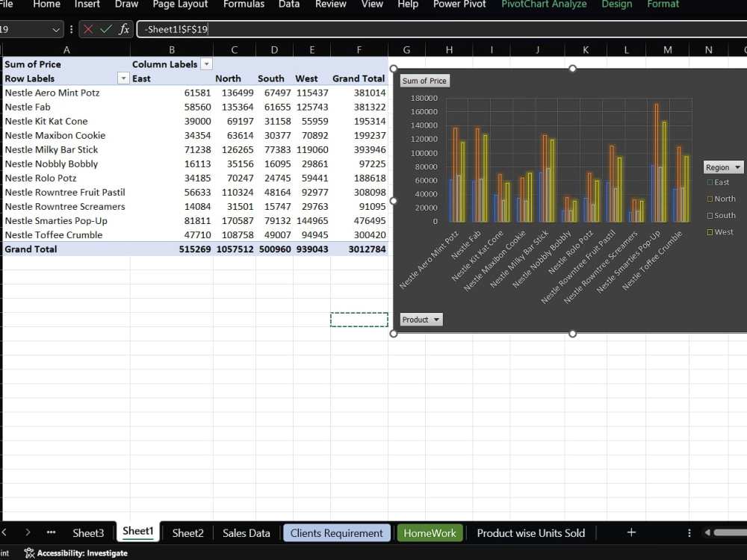747x560 pixels.
Task: Switch to Product wise Units Sold tab
Action: click(530, 533)
